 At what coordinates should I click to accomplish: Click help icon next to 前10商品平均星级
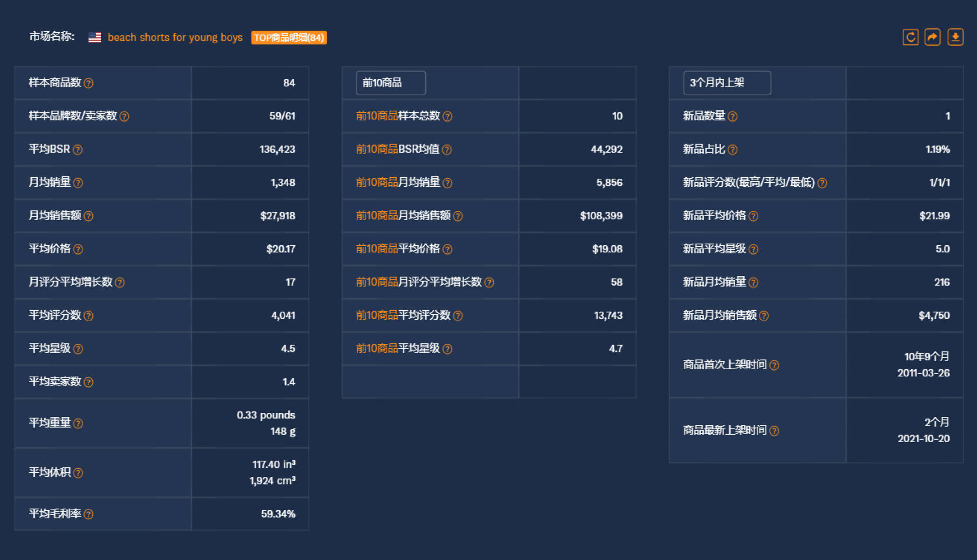(447, 349)
